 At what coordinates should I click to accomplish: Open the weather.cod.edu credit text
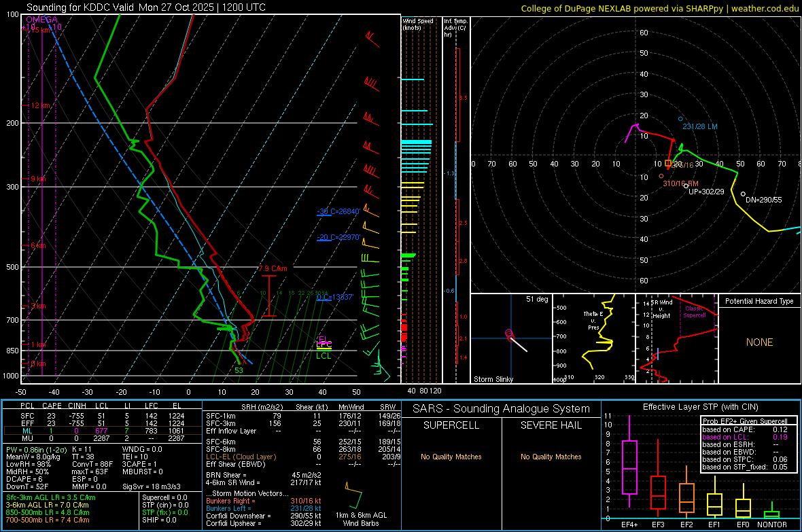tap(765, 8)
